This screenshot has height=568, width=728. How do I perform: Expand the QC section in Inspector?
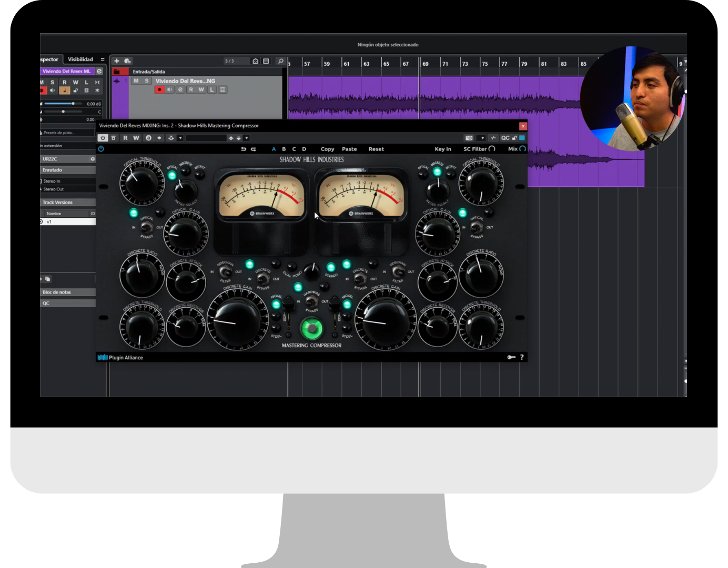68,303
